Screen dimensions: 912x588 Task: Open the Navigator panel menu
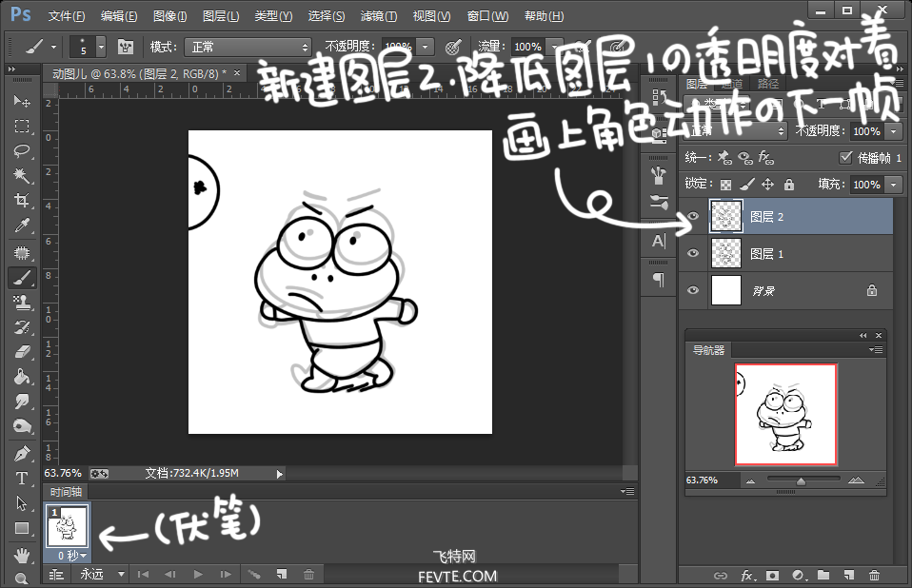click(876, 350)
